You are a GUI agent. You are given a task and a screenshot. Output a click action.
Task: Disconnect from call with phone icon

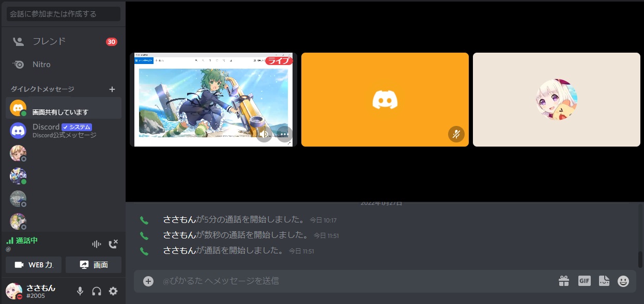pos(113,244)
